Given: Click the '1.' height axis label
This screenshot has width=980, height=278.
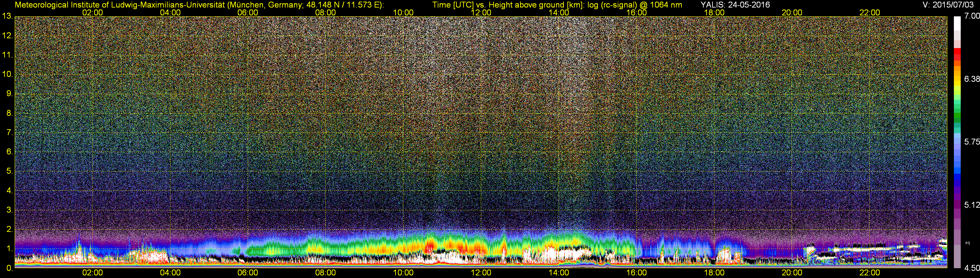Looking at the screenshot, I should (x=9, y=249).
